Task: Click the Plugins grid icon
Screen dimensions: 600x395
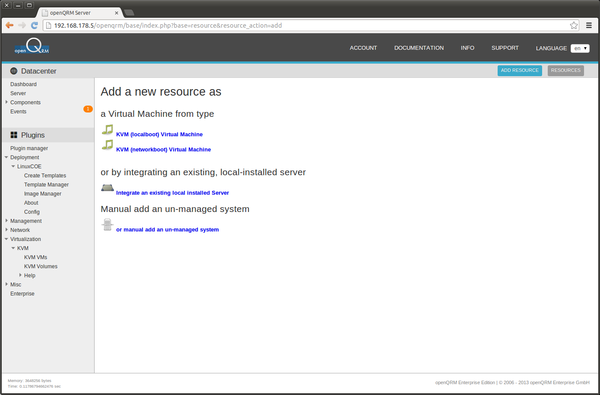Action: [14, 135]
